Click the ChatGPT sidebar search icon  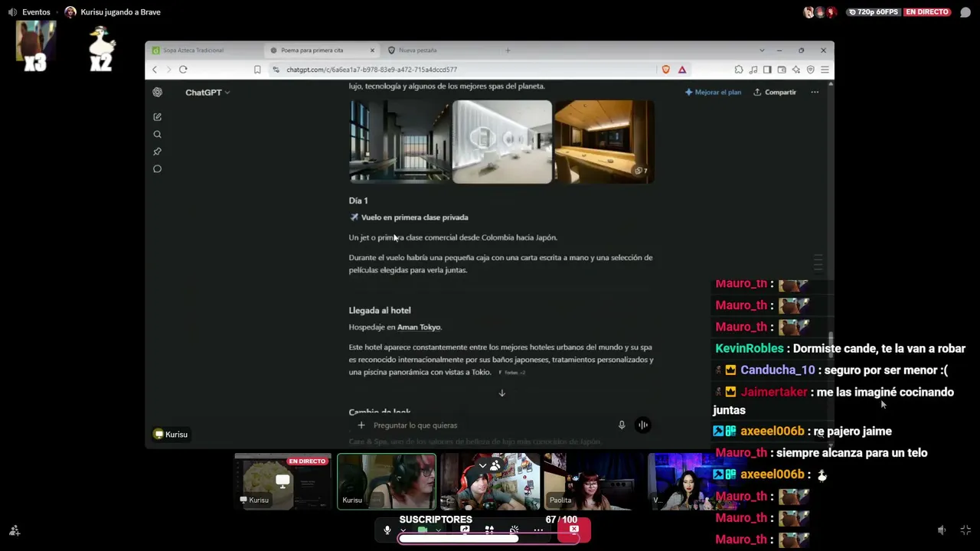coord(157,135)
